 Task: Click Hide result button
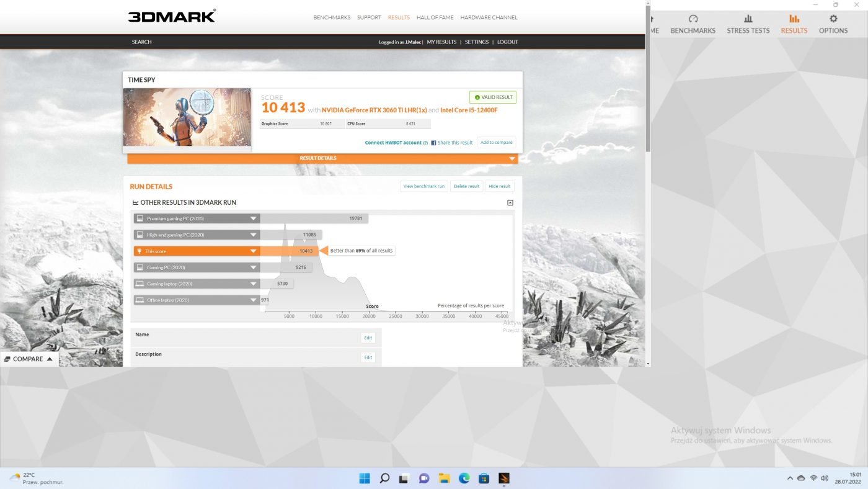[499, 186]
